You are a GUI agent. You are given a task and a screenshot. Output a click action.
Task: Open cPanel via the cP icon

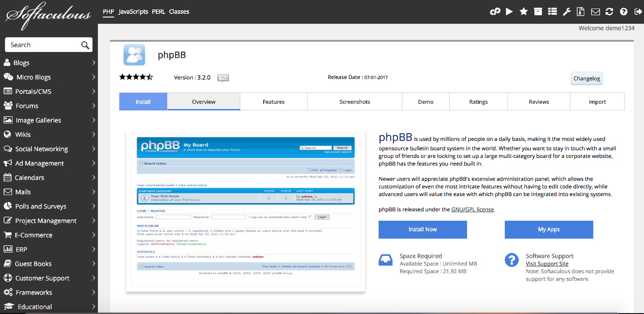tap(495, 12)
